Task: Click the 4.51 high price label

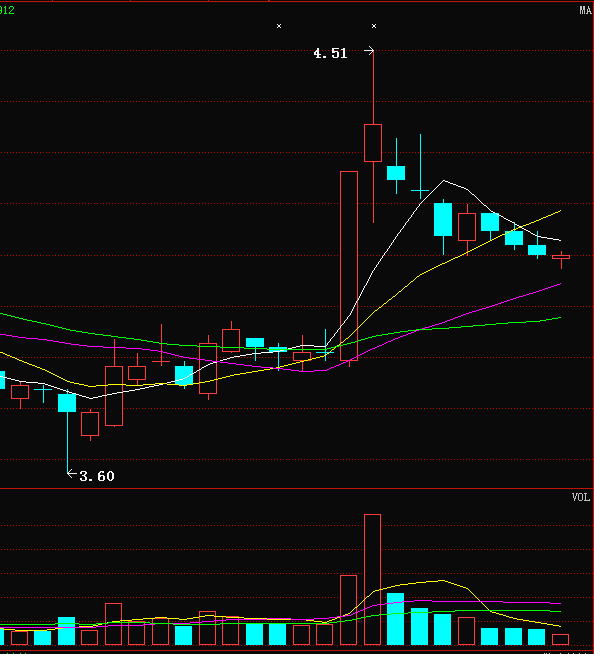Action: (x=330, y=53)
